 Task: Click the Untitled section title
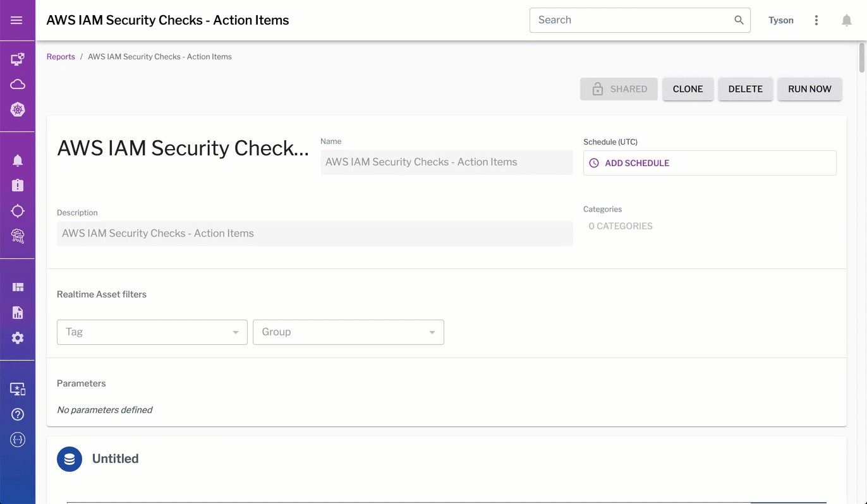click(x=116, y=459)
